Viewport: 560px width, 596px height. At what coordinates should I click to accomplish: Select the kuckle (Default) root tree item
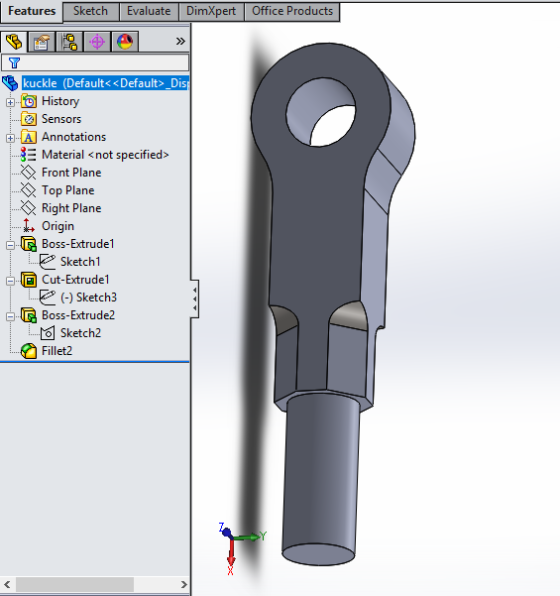click(x=105, y=83)
